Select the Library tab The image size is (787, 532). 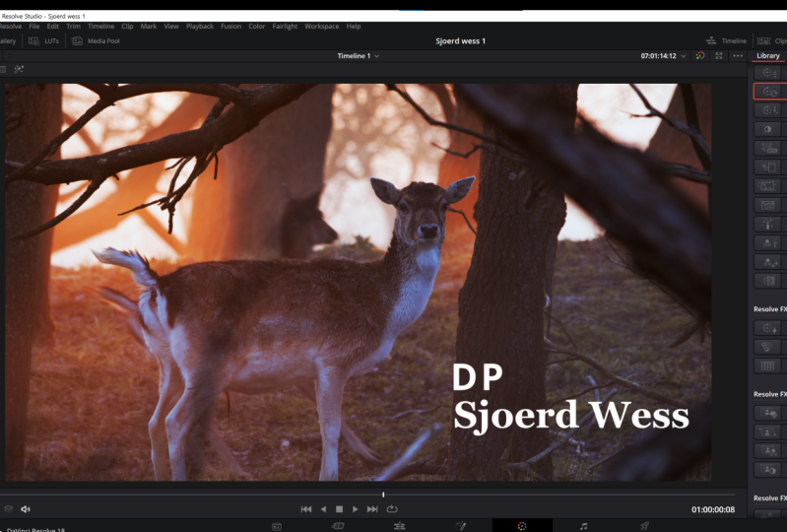(768, 56)
